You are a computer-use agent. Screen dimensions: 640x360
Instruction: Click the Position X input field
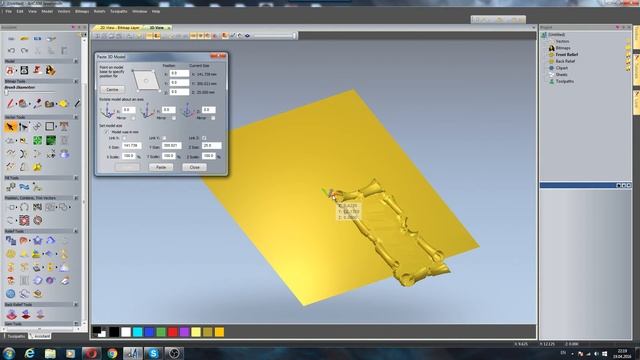(179, 73)
